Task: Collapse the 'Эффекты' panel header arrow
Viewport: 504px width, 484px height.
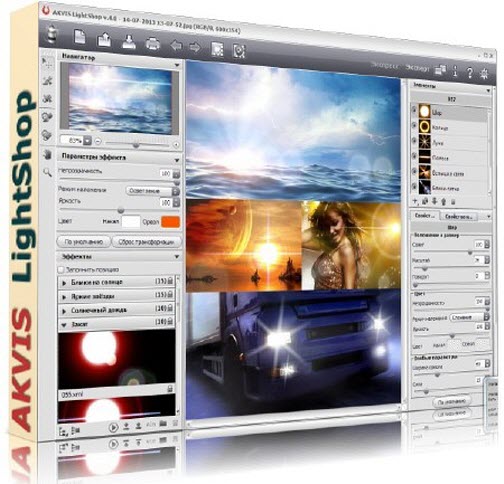Action: pyautogui.click(x=177, y=257)
